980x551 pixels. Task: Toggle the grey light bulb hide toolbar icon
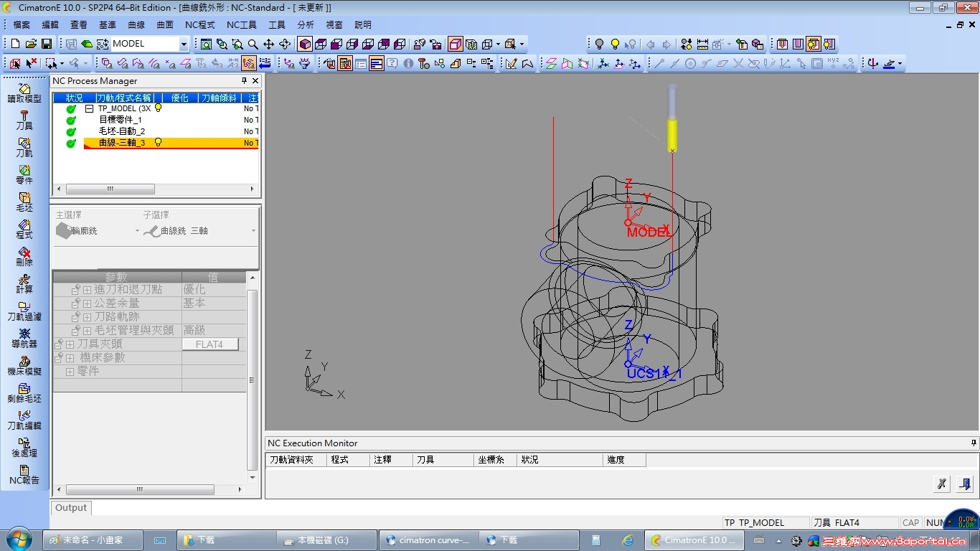pos(600,44)
